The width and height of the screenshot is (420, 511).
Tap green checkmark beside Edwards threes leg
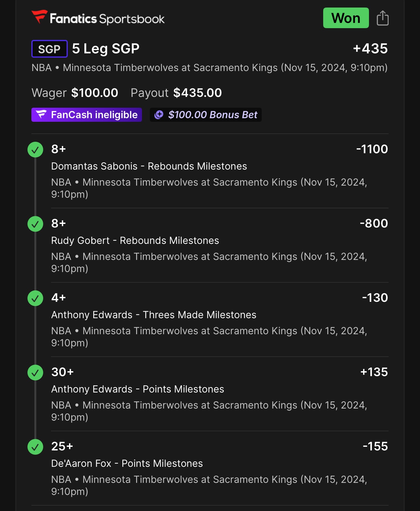tap(35, 298)
